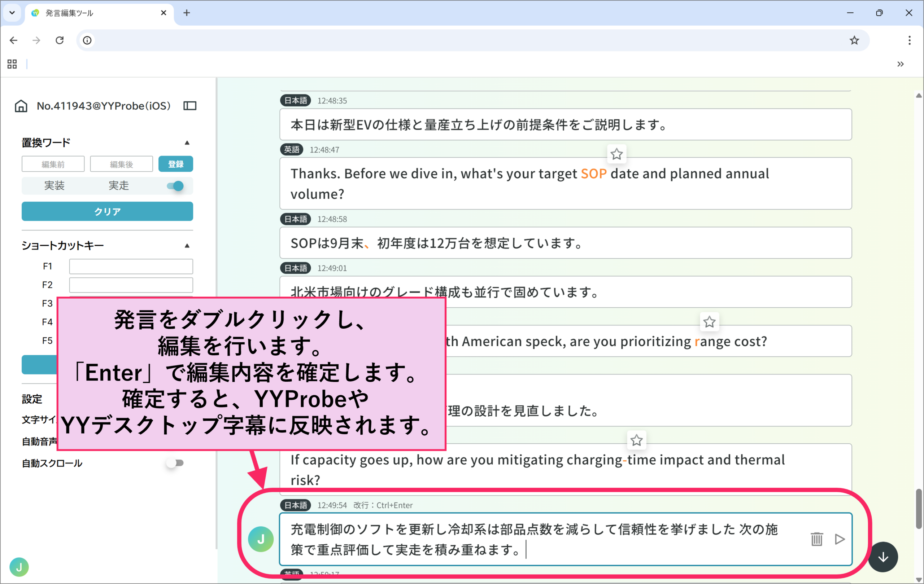Click the 登録 button

176,164
